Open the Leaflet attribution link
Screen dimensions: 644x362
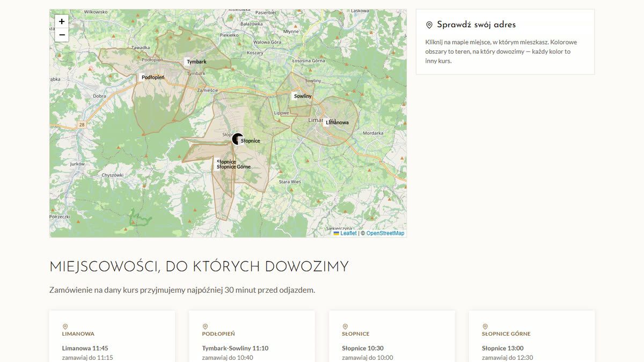point(345,233)
